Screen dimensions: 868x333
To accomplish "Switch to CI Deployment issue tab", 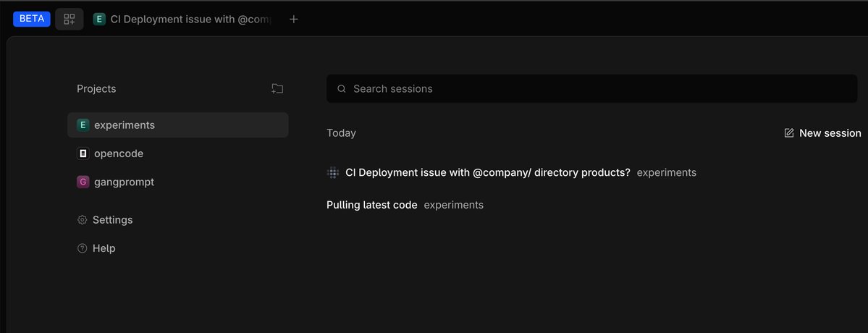I will coord(182,20).
